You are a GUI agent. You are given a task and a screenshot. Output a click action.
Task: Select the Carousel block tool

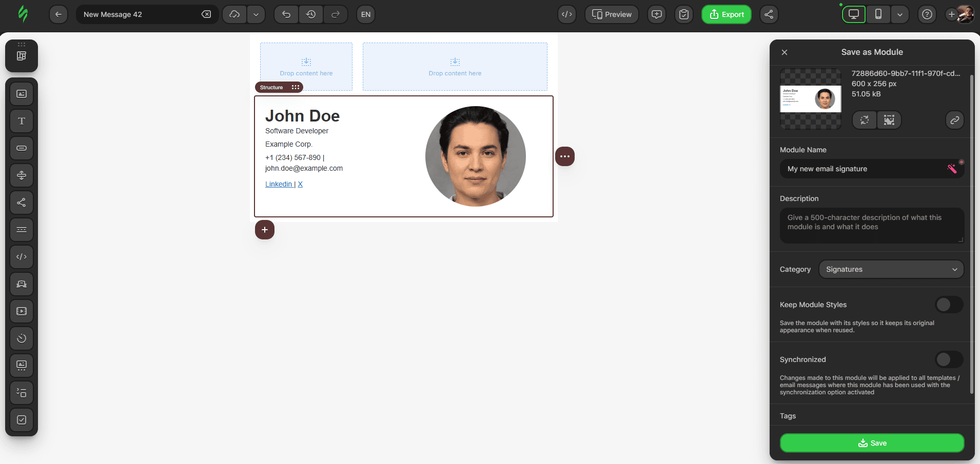tap(22, 366)
